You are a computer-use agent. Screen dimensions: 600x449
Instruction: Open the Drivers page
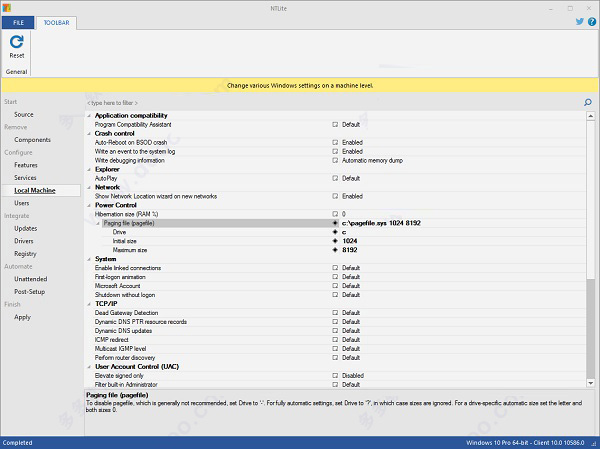point(24,241)
